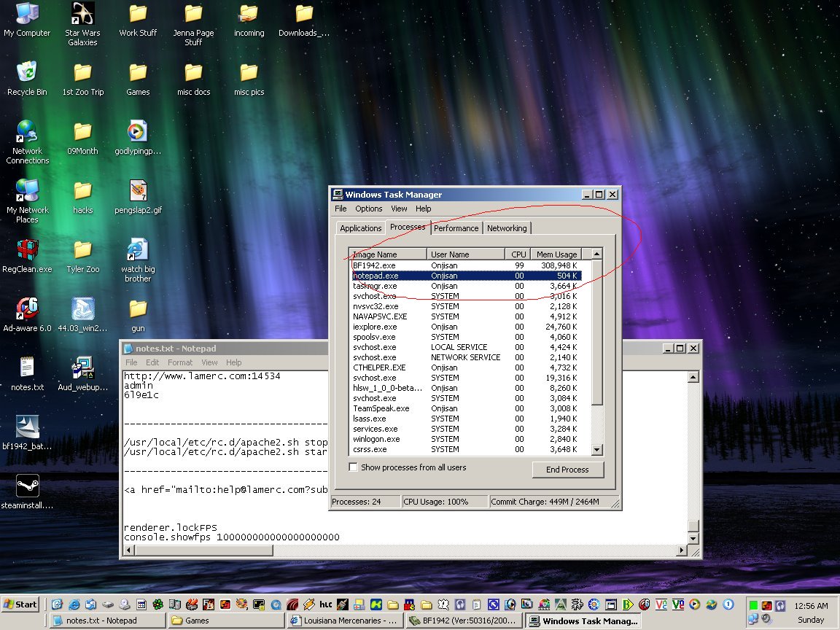
Task: Click the process list scroll-down arrow
Action: point(597,450)
